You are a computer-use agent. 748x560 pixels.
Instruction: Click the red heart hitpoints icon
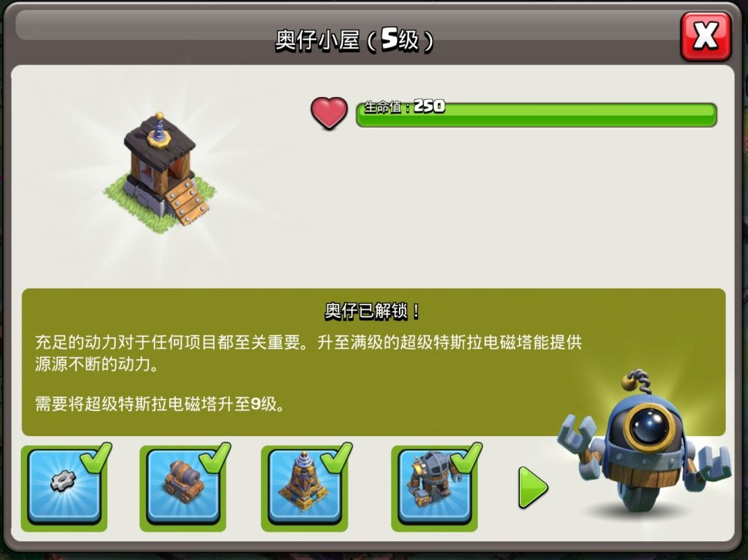329,113
